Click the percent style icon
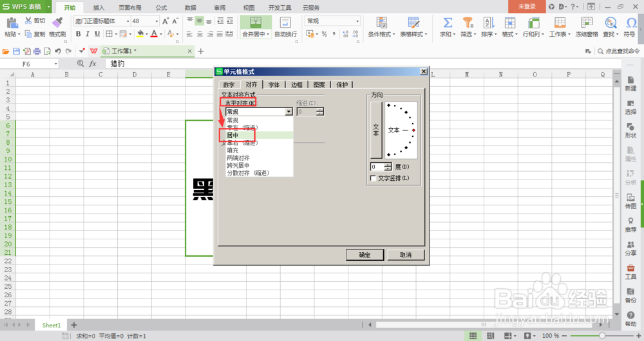This screenshot has height=341, width=644. [325, 33]
